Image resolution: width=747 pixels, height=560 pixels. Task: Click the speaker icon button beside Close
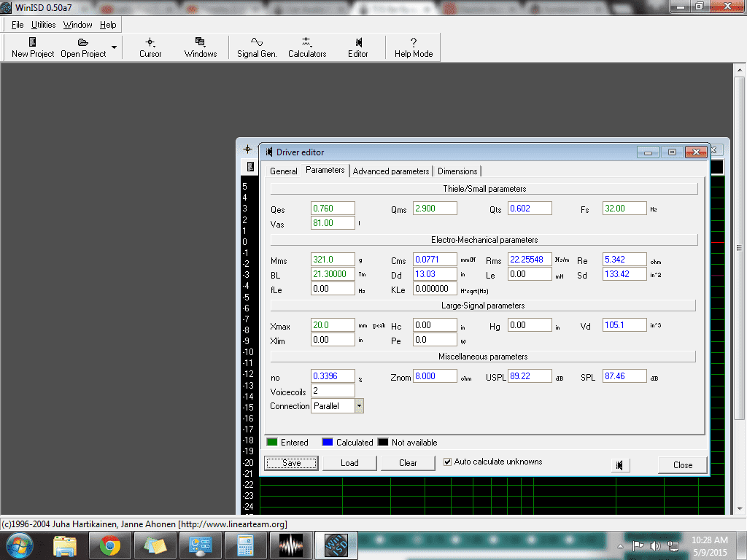coord(620,465)
